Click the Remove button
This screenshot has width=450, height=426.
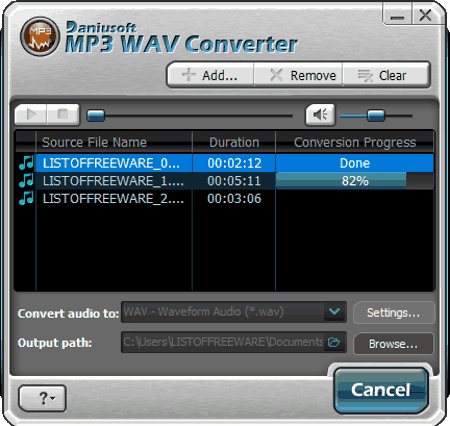tap(298, 75)
